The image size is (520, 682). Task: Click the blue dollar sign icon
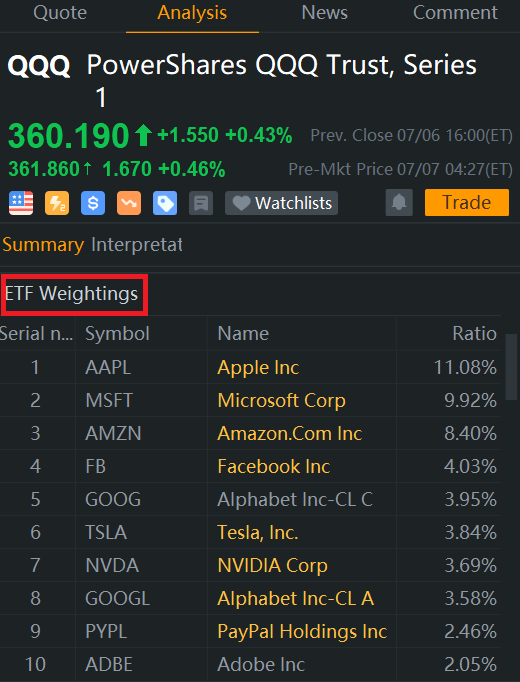tap(93, 203)
